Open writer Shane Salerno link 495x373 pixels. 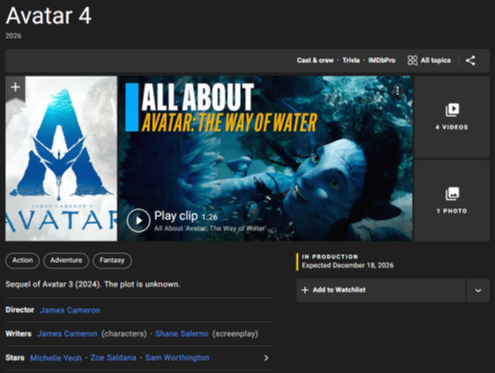tap(182, 334)
